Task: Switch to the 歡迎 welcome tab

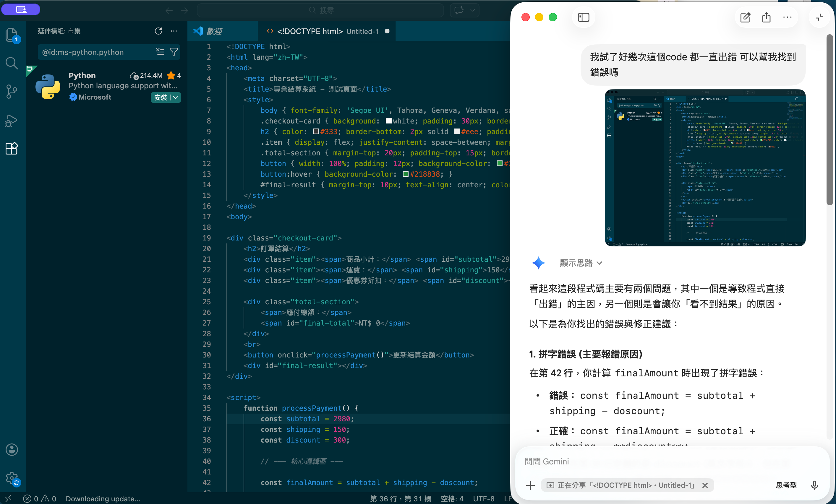Action: (214, 31)
